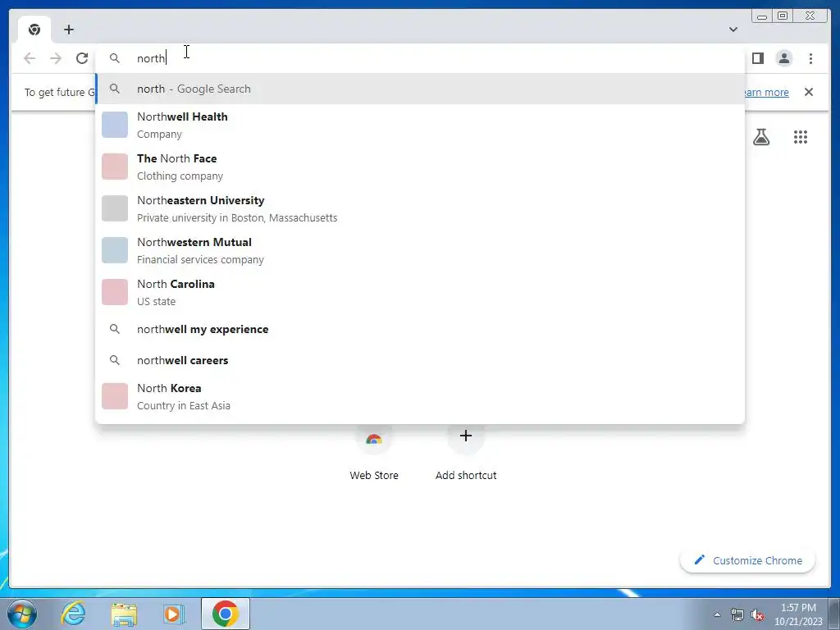Image resolution: width=840 pixels, height=630 pixels.
Task: Click the browser Back arrow
Action: click(x=30, y=58)
